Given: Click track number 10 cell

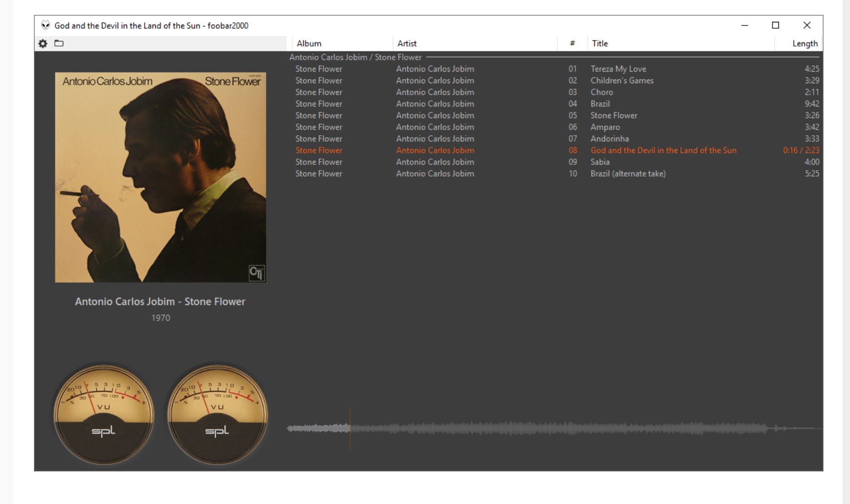Looking at the screenshot, I should pos(572,173).
